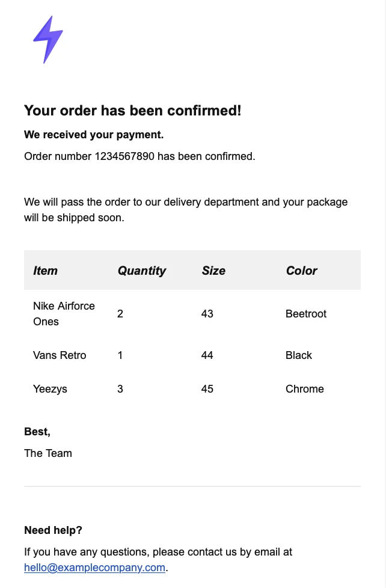Click the Size column header
Viewport: 386px width, 588px height.
[213, 271]
